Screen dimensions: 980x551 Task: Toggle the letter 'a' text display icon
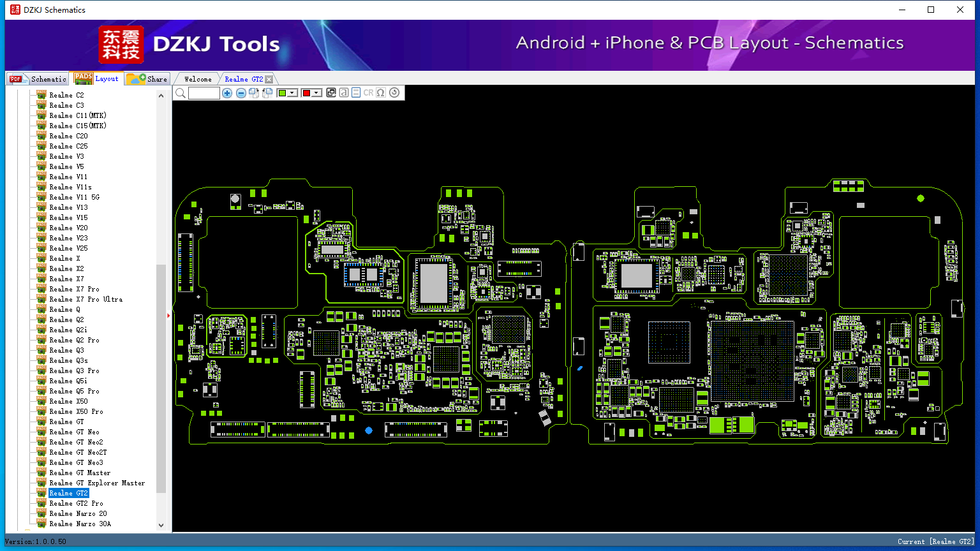344,92
